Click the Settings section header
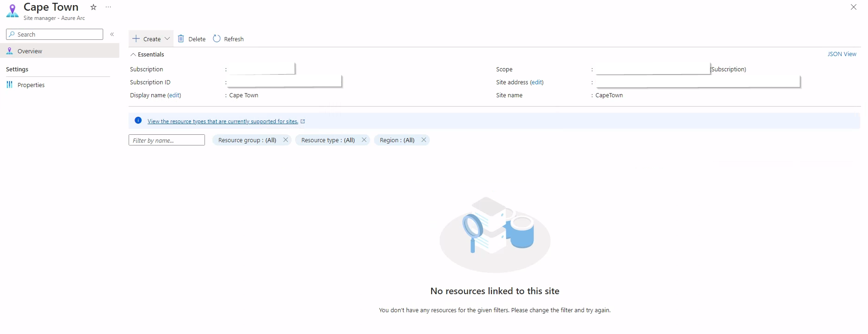The image size is (868, 334). 17,69
